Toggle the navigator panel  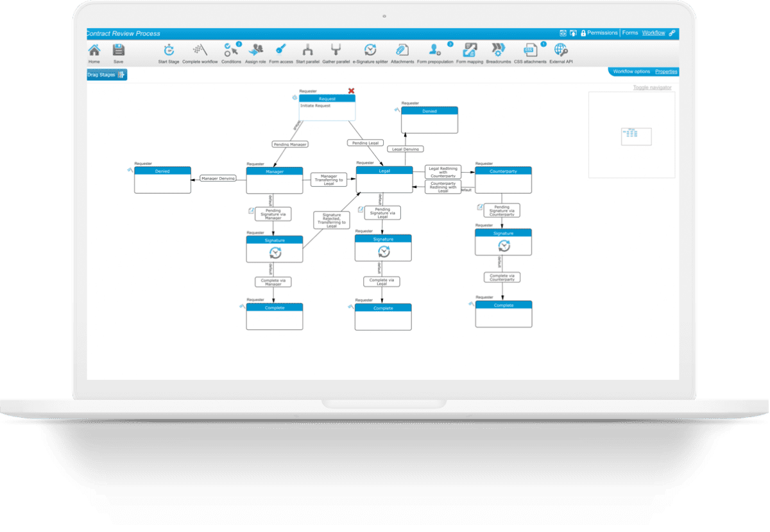[653, 87]
